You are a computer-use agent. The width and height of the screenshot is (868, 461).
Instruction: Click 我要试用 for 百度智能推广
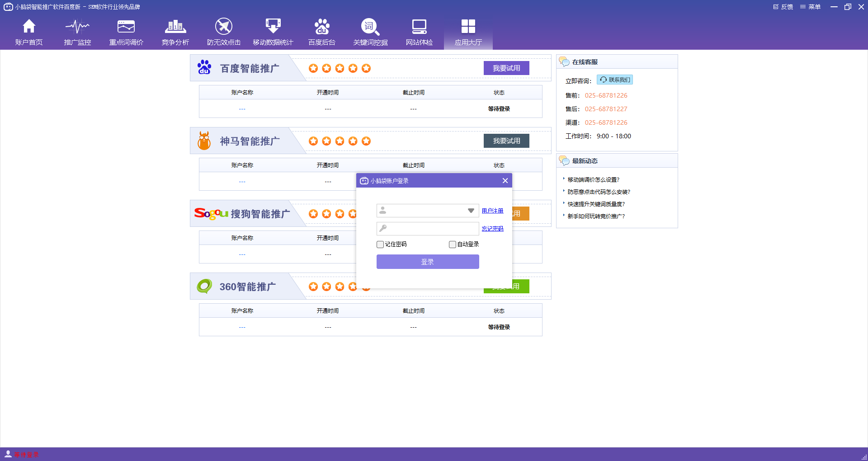(x=506, y=68)
